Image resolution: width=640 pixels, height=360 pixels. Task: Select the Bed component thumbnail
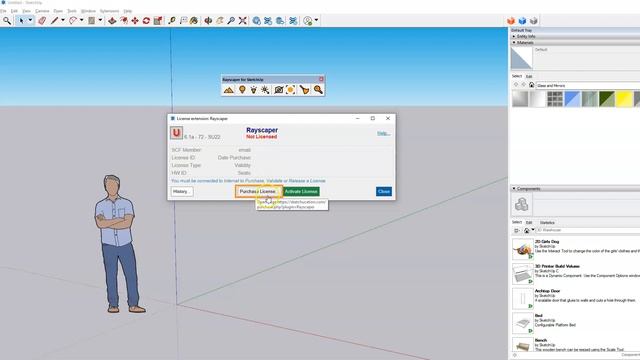tap(522, 323)
